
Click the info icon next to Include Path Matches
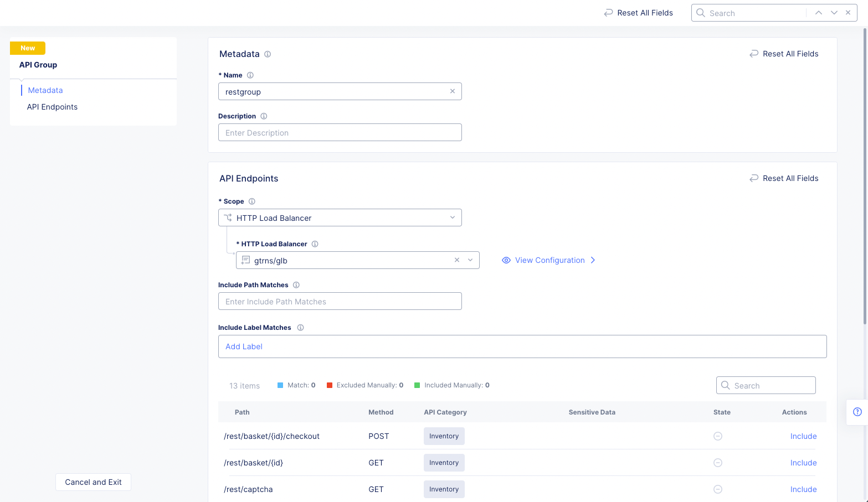tap(296, 284)
